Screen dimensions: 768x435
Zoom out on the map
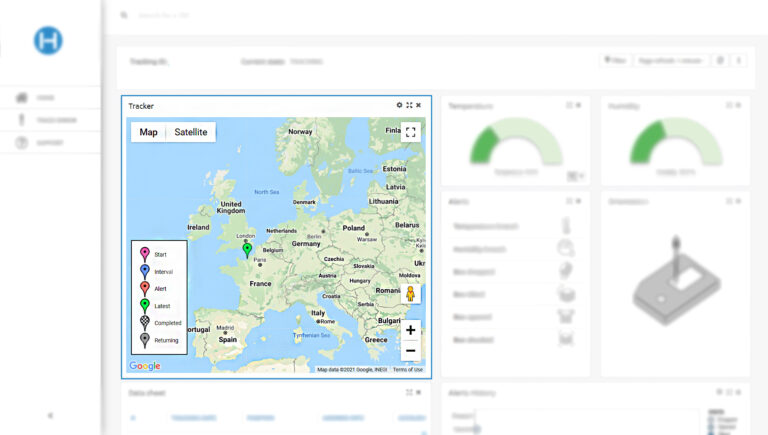(x=410, y=351)
